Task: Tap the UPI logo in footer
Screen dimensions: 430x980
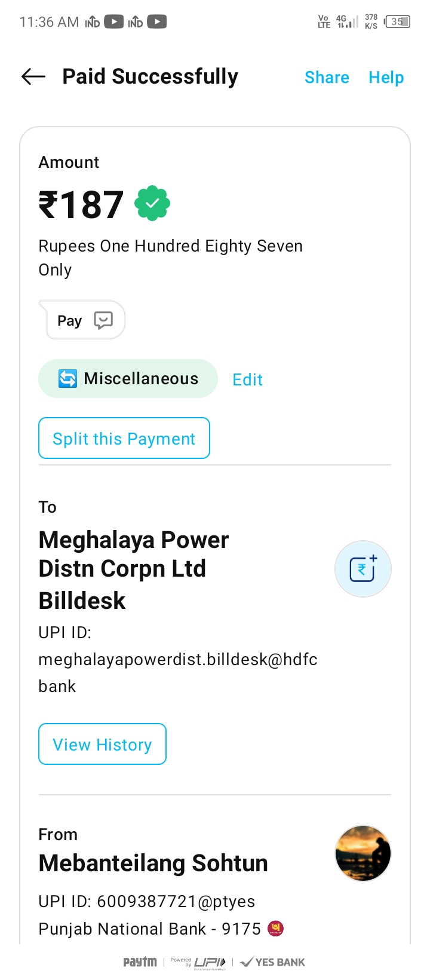Action: pyautogui.click(x=210, y=962)
